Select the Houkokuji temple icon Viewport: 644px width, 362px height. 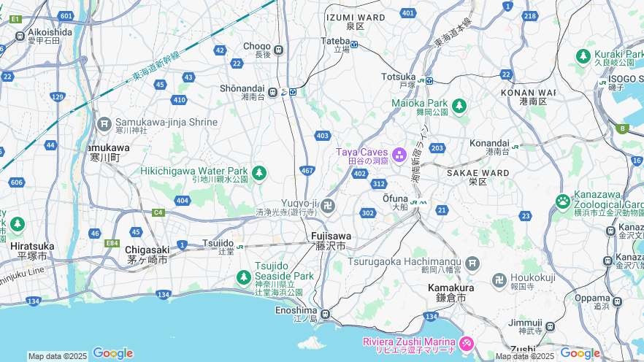(x=499, y=281)
